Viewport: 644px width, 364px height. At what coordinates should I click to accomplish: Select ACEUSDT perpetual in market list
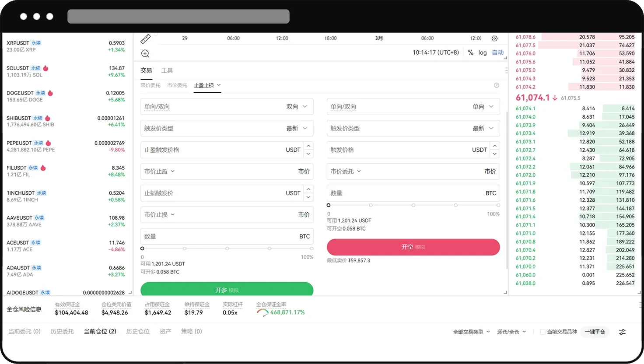pyautogui.click(x=66, y=246)
